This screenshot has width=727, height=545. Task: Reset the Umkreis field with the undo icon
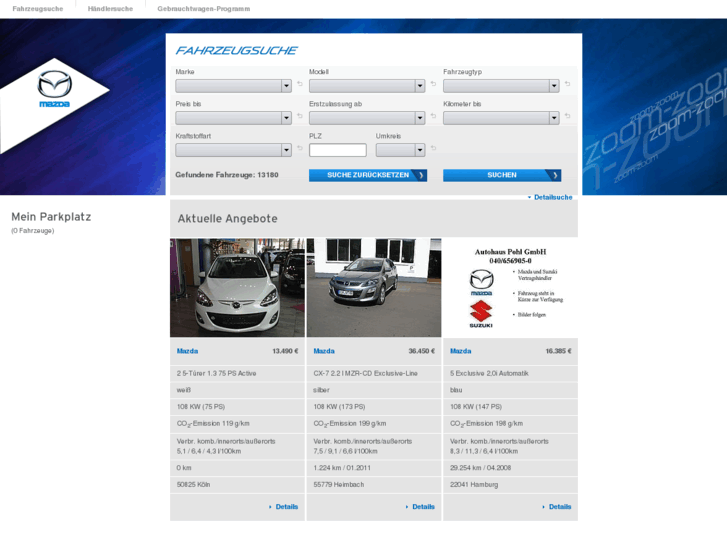(x=433, y=148)
